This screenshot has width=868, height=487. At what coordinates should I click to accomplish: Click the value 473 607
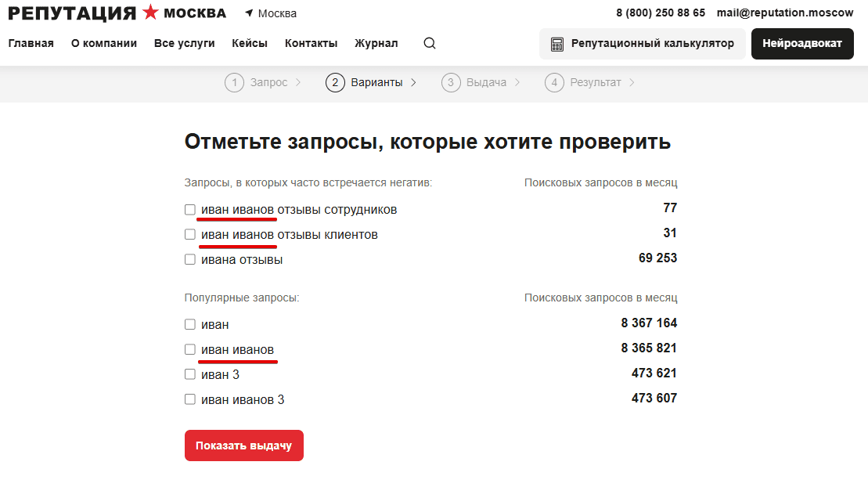point(654,398)
